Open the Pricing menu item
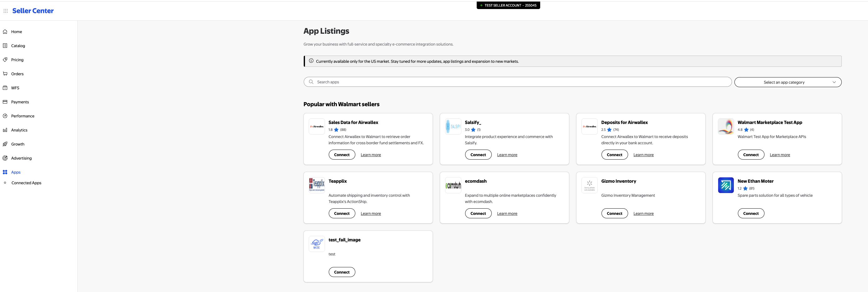 [x=17, y=60]
